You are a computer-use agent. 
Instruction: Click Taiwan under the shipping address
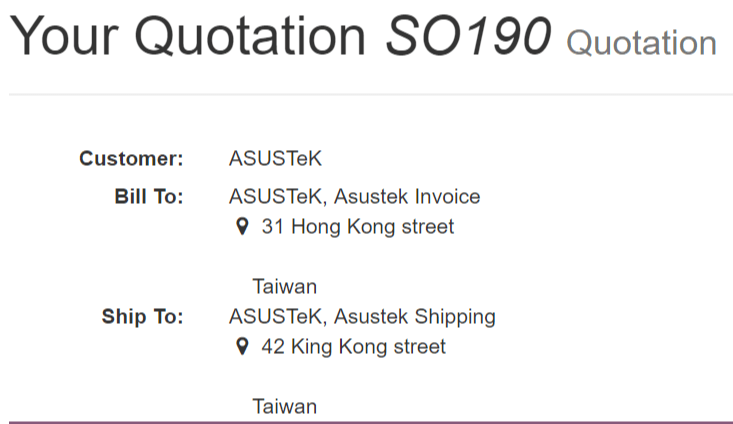pyautogui.click(x=285, y=407)
